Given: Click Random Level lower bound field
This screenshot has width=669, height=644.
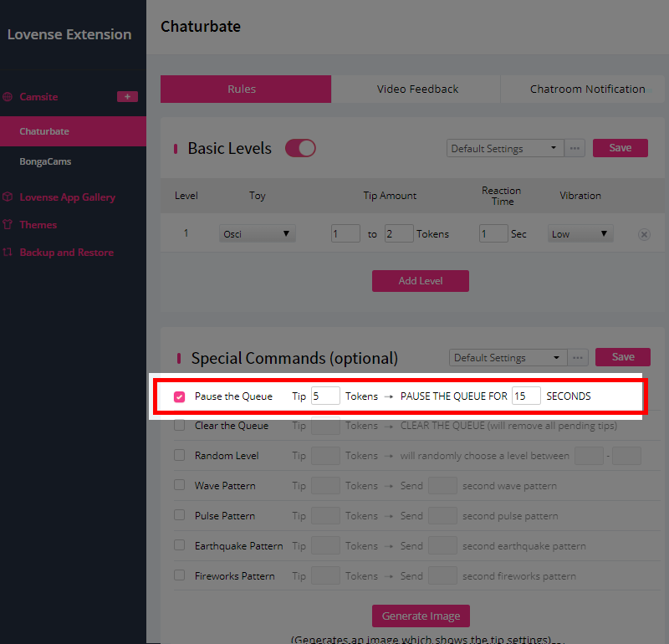Looking at the screenshot, I should [x=590, y=456].
